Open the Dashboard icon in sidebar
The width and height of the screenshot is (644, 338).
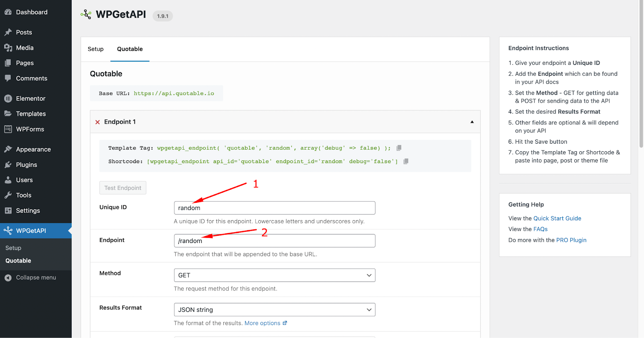click(8, 12)
